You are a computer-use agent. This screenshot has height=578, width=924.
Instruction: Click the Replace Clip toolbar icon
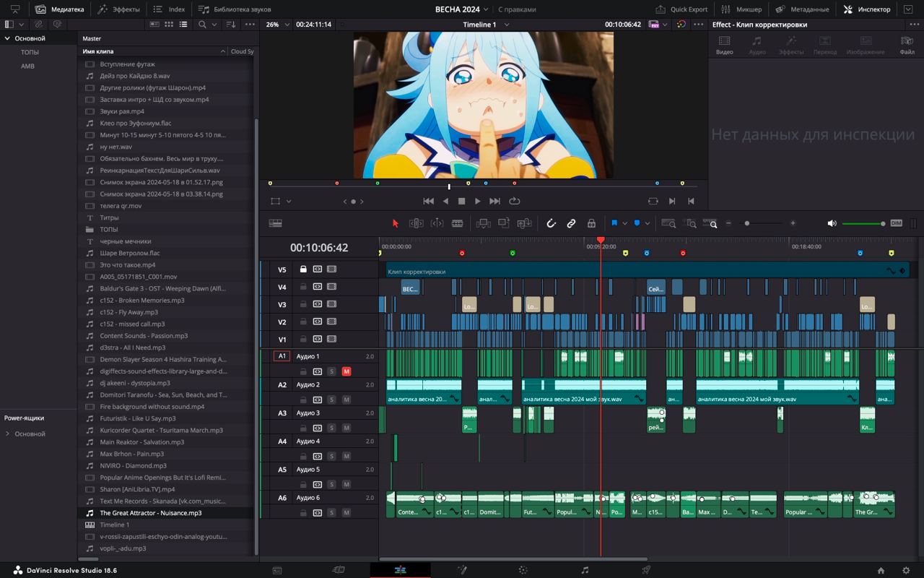point(524,223)
